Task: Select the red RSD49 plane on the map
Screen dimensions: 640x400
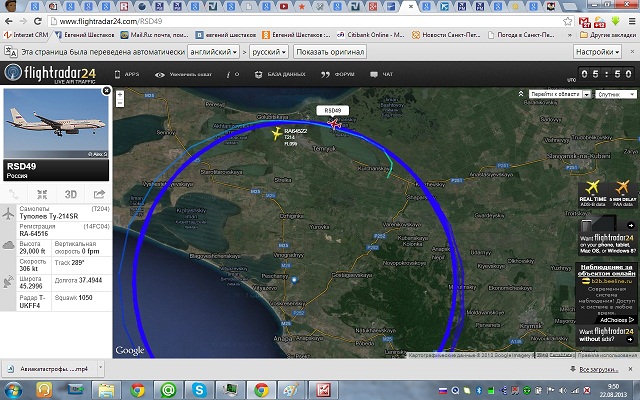Action: click(x=334, y=123)
